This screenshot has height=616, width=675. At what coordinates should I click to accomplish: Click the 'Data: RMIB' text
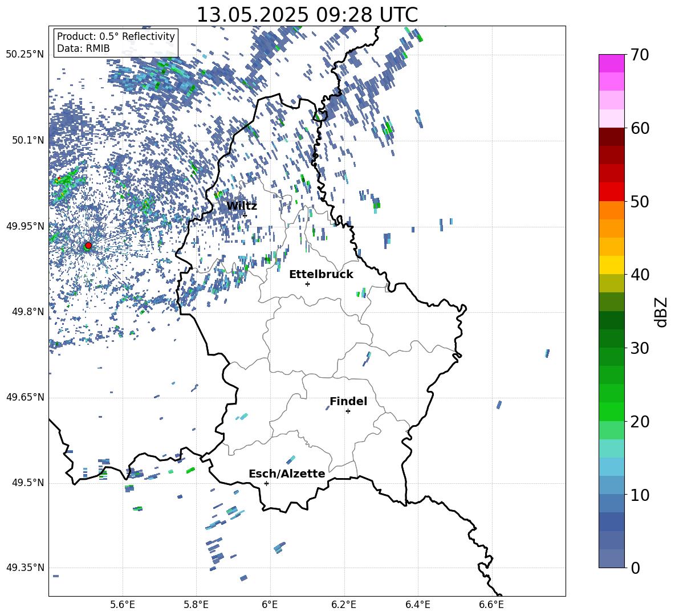click(83, 48)
